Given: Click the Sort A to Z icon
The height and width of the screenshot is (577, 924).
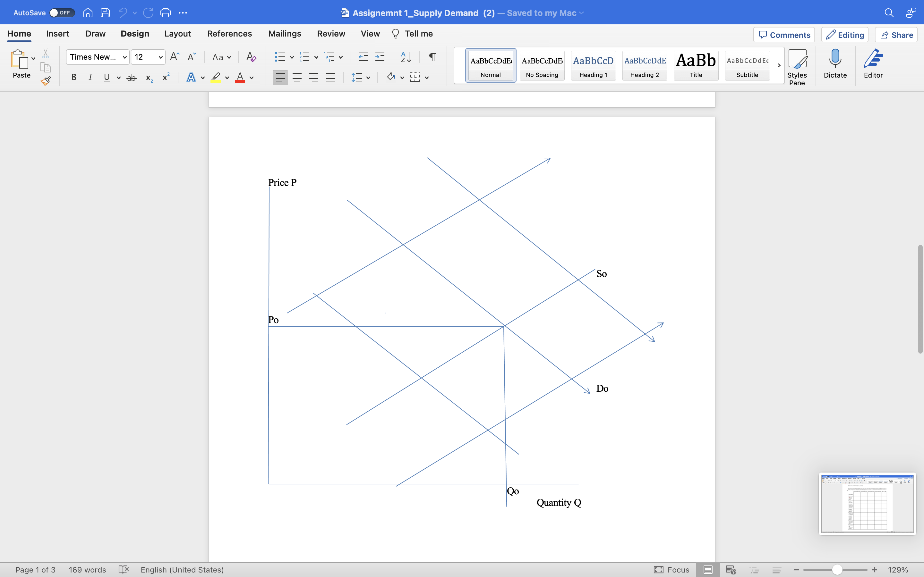Looking at the screenshot, I should (x=406, y=57).
